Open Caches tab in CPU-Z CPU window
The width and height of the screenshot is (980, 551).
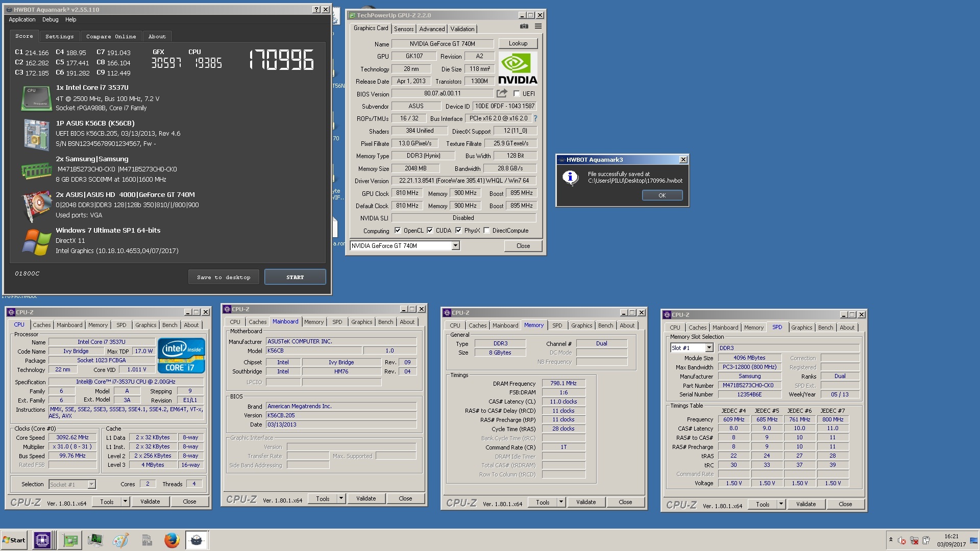point(42,325)
